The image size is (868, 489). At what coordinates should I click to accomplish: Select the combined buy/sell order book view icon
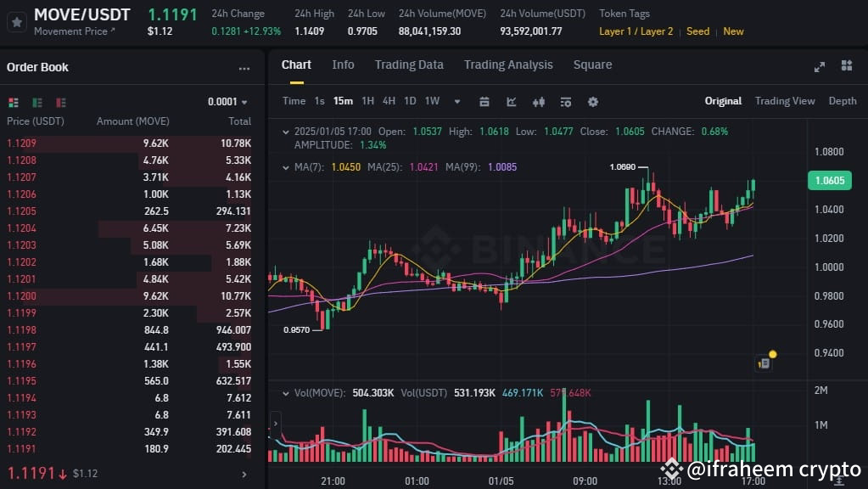click(14, 102)
